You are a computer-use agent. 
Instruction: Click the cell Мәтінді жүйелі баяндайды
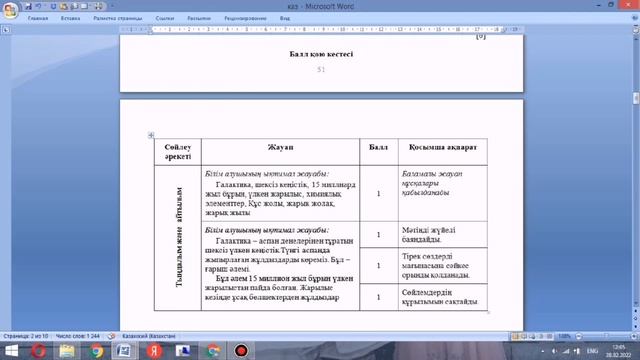[443, 235]
